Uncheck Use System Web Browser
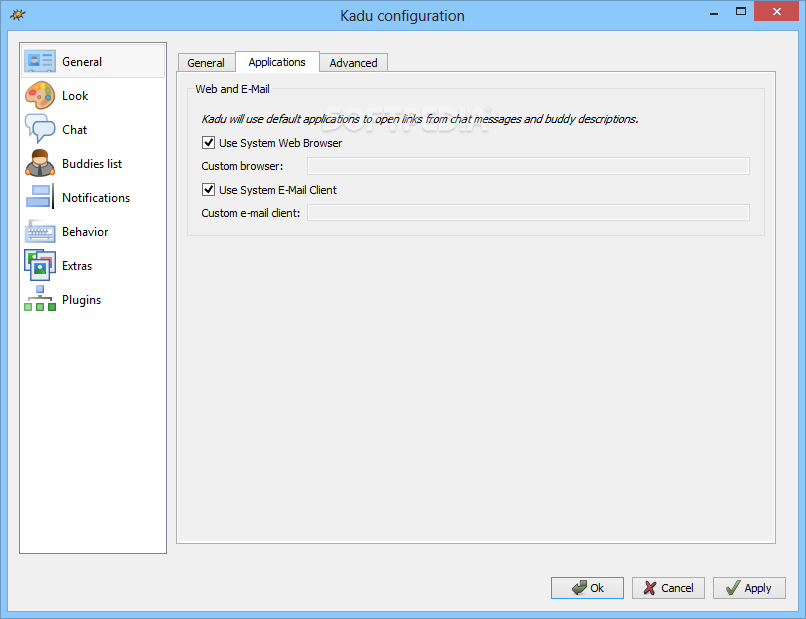 [x=208, y=142]
